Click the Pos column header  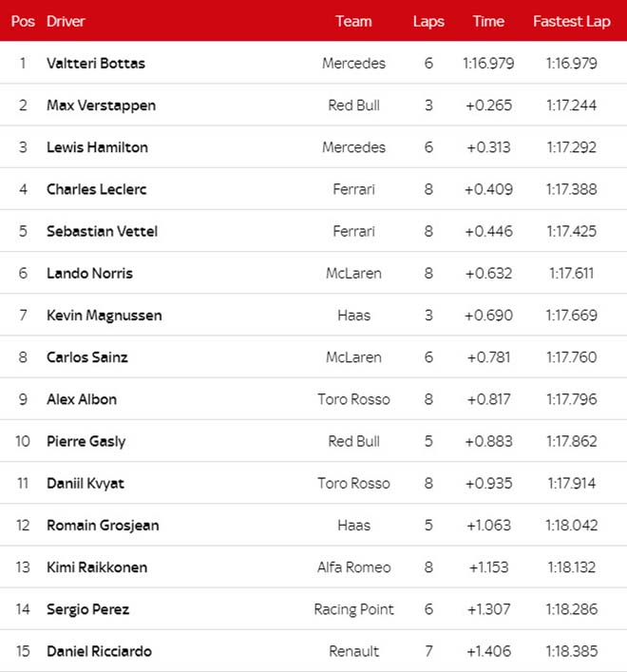[23, 21]
